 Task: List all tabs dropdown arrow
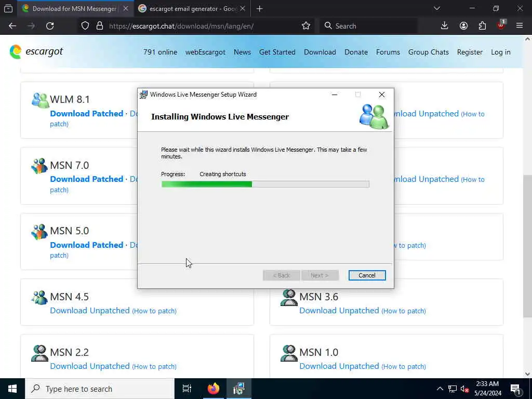[436, 8]
